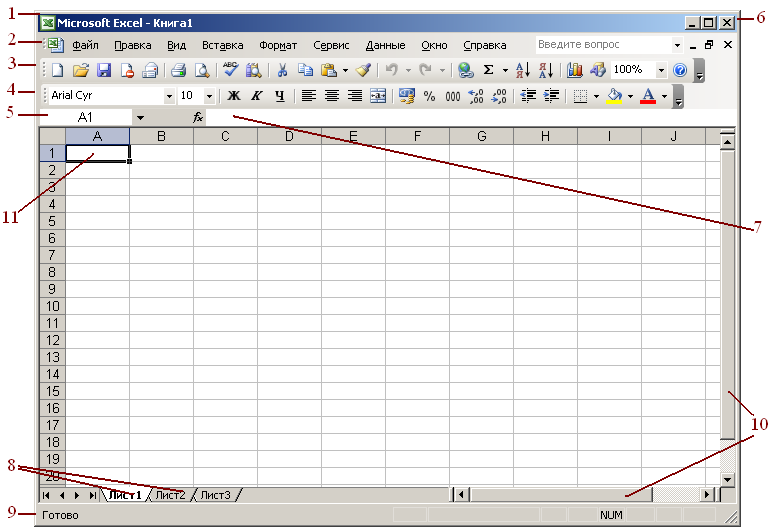The width and height of the screenshot is (771, 532).
Task: Align cell text right
Action: point(355,96)
